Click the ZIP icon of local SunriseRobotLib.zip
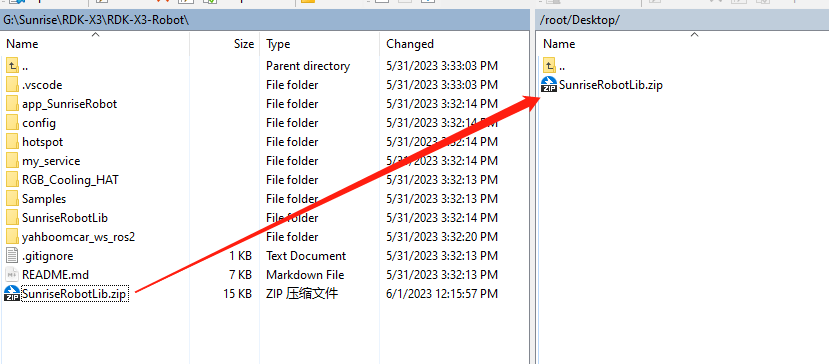 [x=12, y=293]
